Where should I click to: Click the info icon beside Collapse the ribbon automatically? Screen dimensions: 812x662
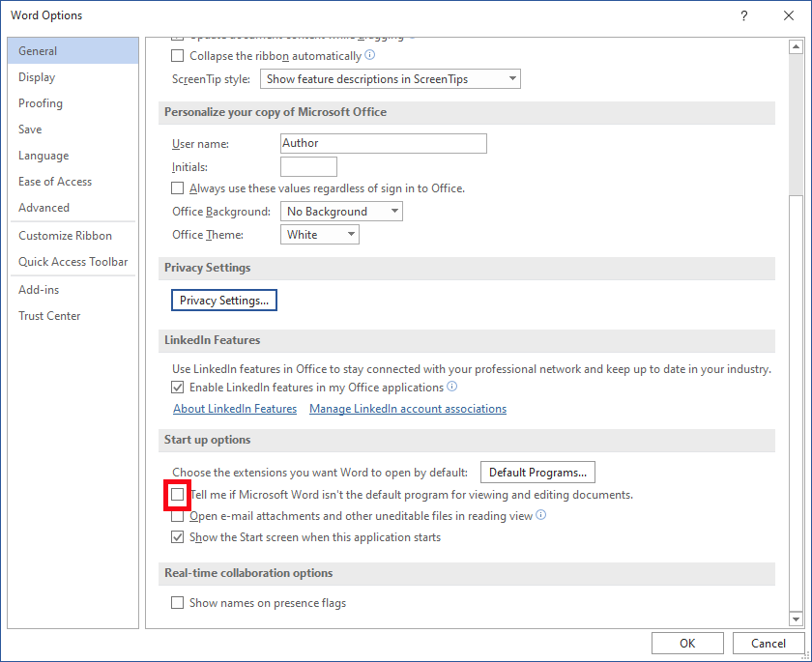(x=369, y=56)
